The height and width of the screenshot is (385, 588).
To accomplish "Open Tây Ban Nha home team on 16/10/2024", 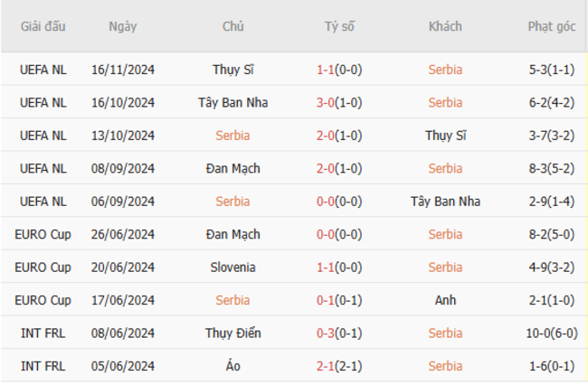I will (x=232, y=103).
